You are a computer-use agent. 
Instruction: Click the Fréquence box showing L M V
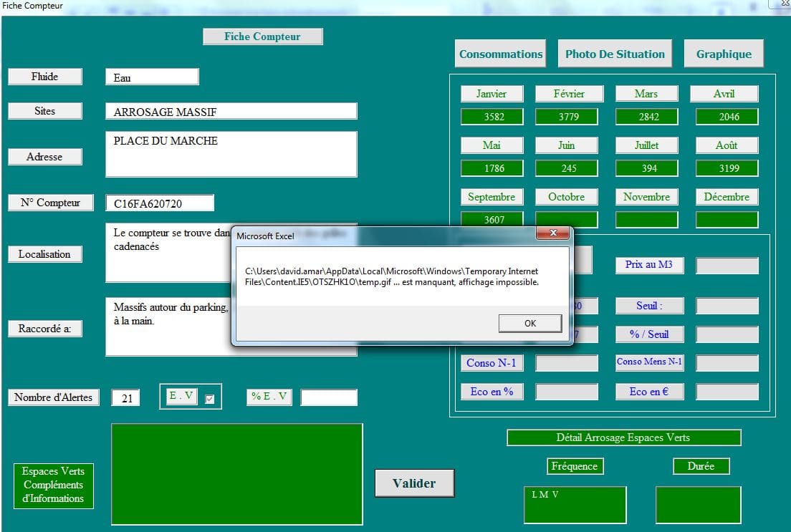pyautogui.click(x=575, y=505)
